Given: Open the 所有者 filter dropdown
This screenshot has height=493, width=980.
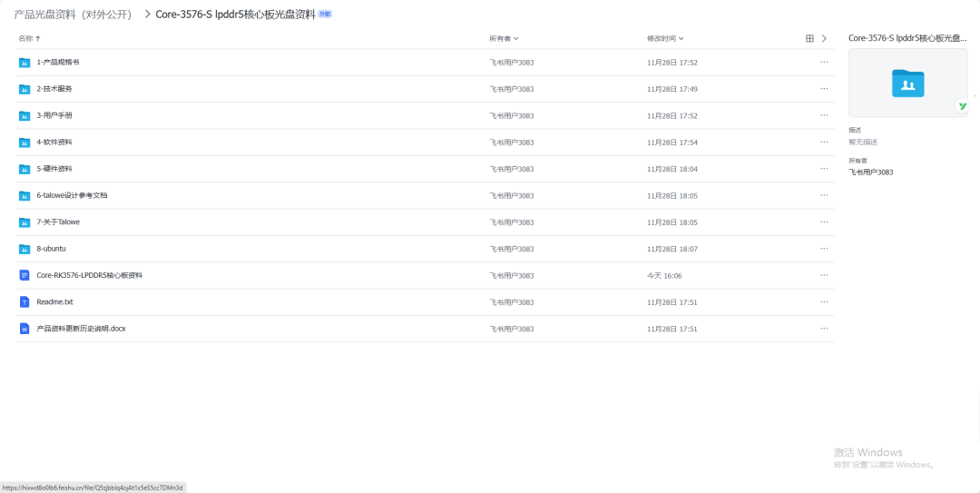Looking at the screenshot, I should [504, 38].
